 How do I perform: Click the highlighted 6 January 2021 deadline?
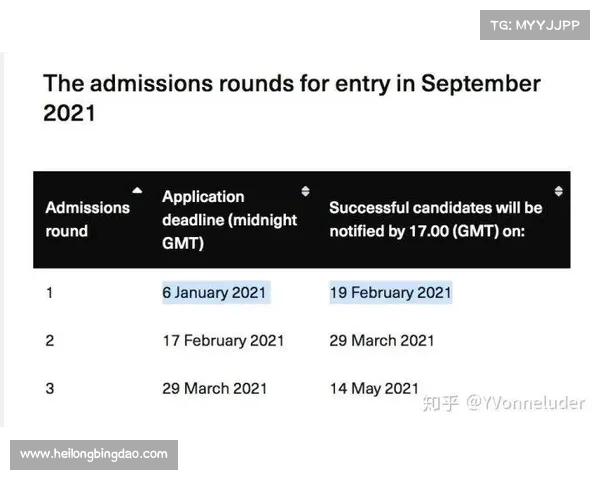(216, 293)
